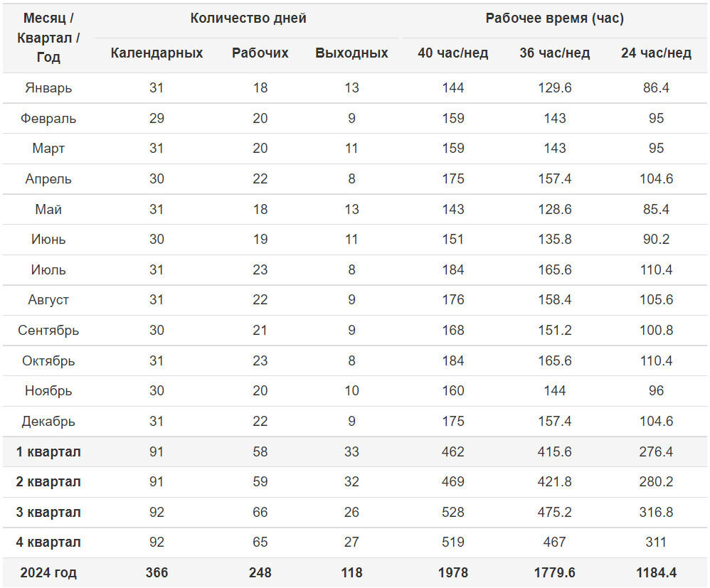Click the Май row label

48,209
